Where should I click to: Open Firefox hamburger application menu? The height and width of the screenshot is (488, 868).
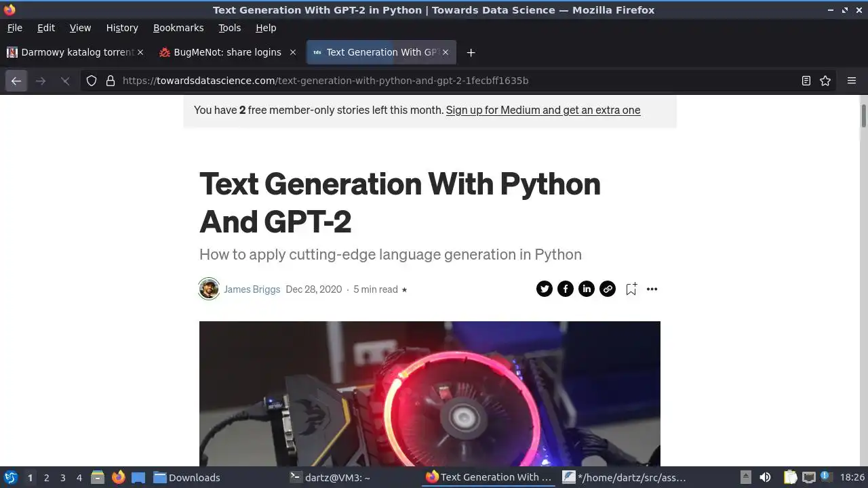852,81
